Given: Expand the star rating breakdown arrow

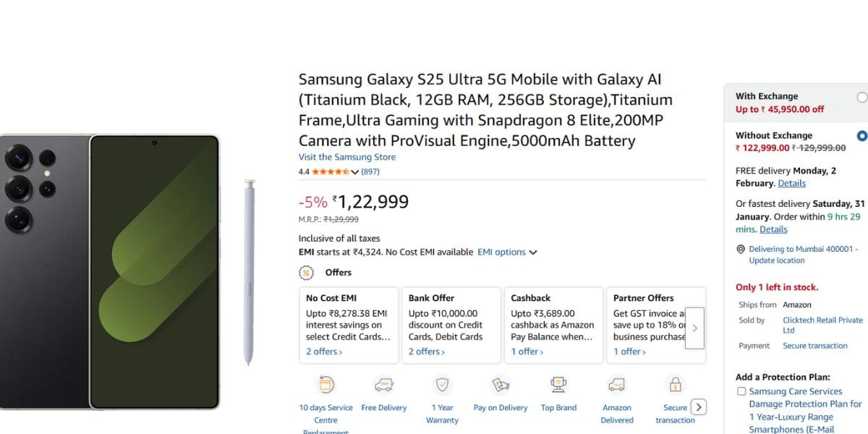Looking at the screenshot, I should coord(355,171).
